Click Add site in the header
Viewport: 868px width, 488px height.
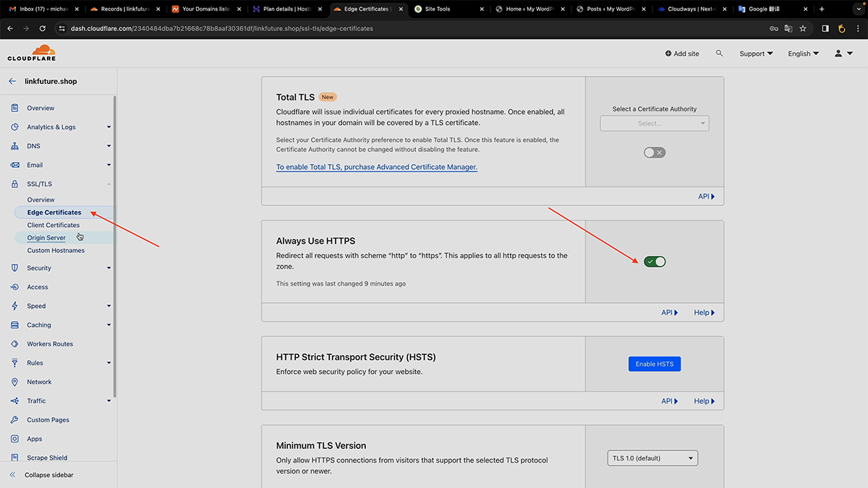pyautogui.click(x=682, y=53)
